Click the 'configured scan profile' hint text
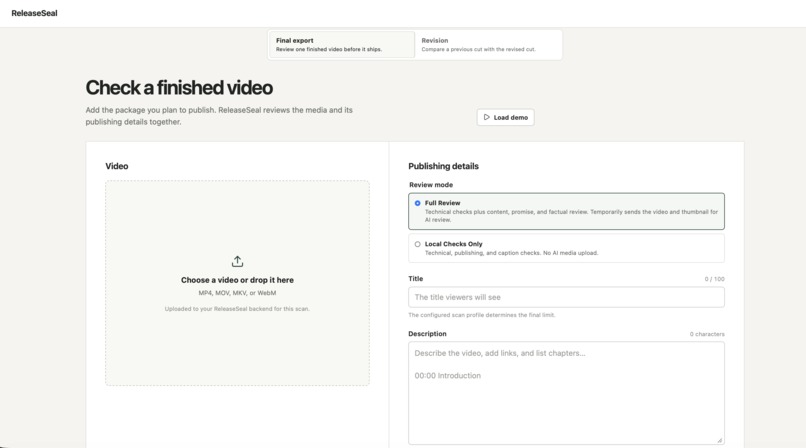The width and height of the screenshot is (806, 448). click(482, 315)
